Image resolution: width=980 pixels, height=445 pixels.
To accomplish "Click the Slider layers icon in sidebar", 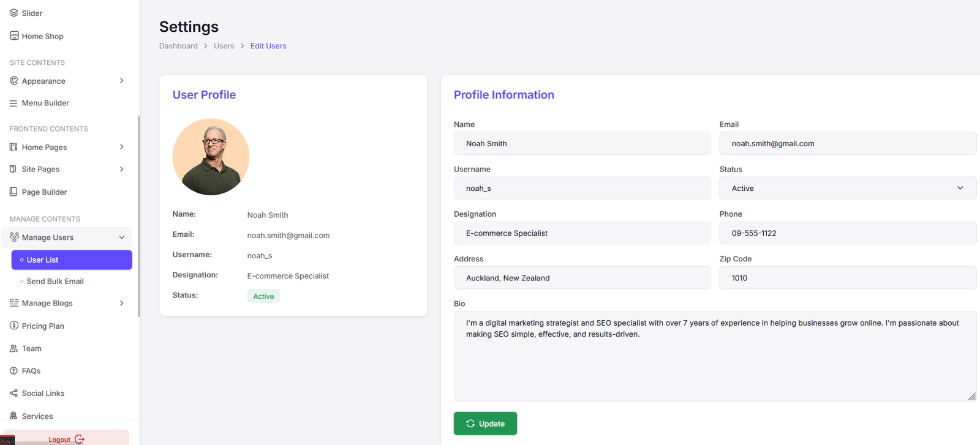I will 13,13.
